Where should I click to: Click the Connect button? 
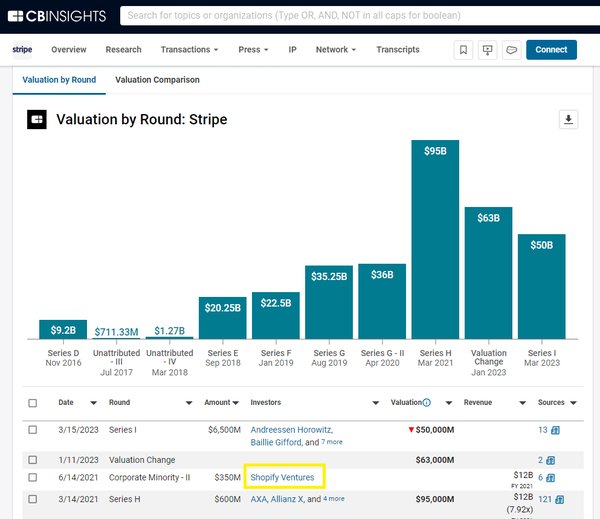551,50
